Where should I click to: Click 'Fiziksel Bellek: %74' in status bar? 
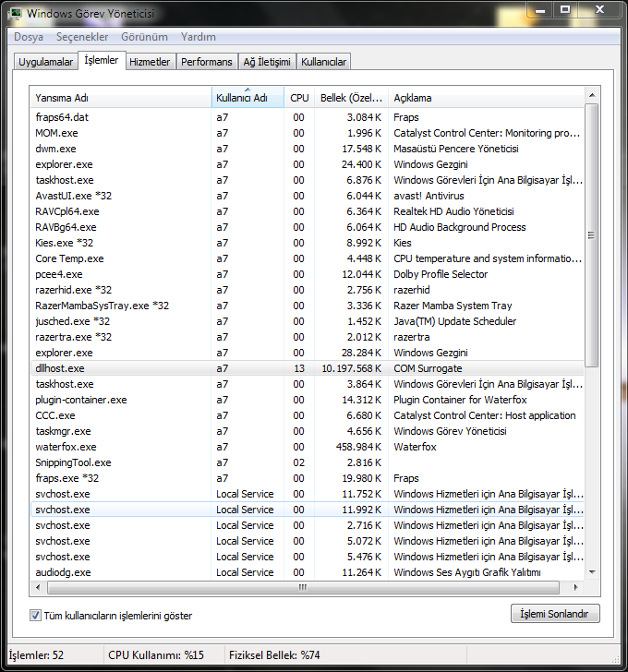[274, 655]
